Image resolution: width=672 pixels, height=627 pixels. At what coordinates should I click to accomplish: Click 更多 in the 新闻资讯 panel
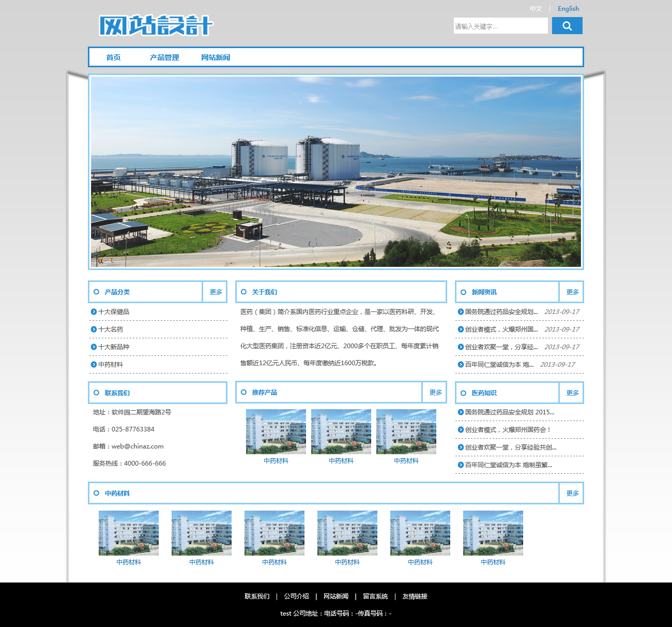(x=572, y=292)
